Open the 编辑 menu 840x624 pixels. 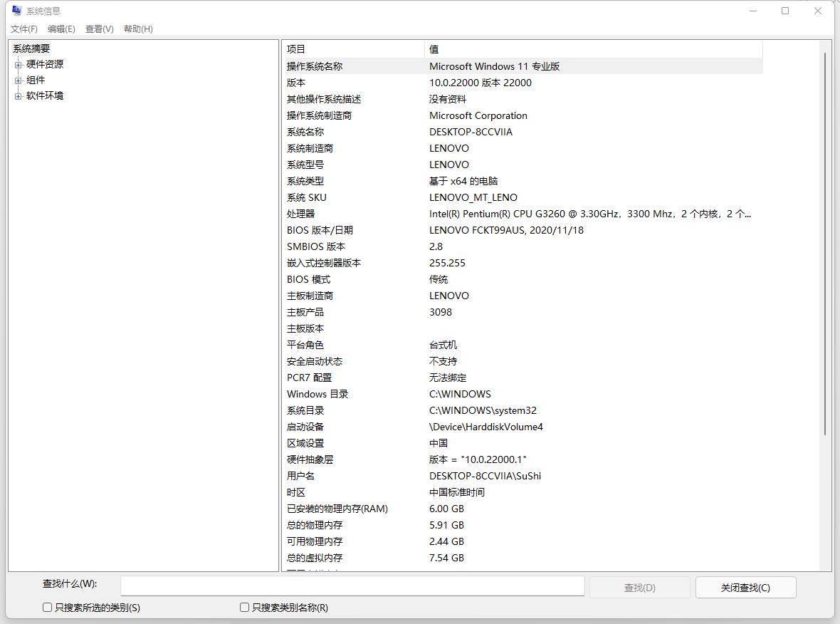pos(61,29)
